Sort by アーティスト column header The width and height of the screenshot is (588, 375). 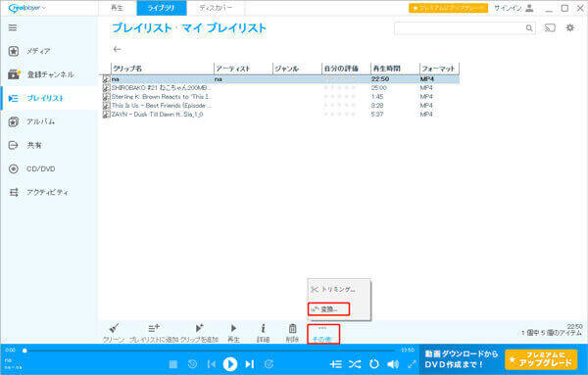tap(243, 69)
